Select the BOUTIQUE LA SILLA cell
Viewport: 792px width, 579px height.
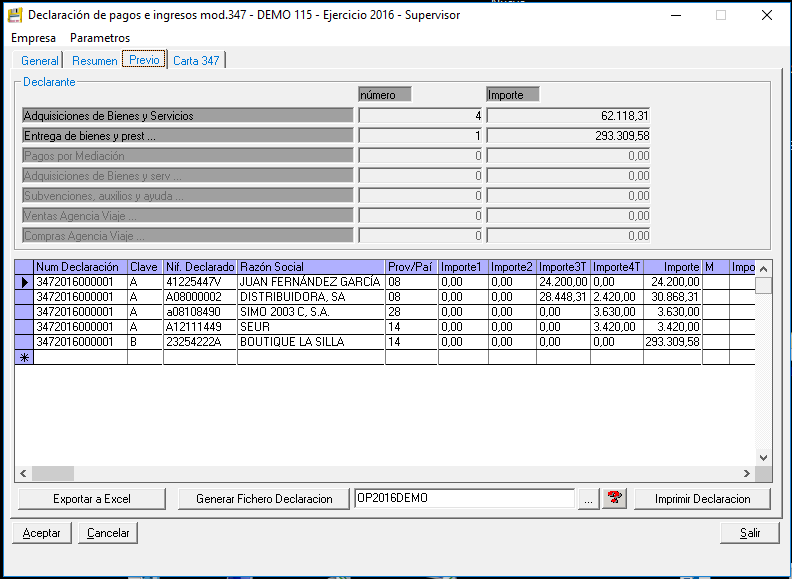(x=311, y=342)
